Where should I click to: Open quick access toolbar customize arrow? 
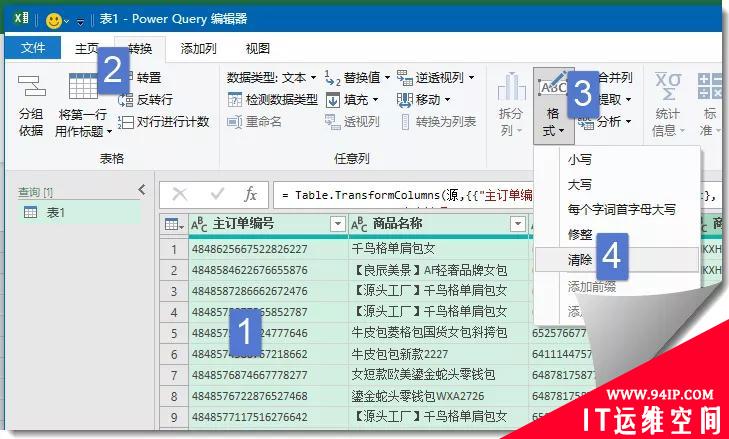coord(80,21)
